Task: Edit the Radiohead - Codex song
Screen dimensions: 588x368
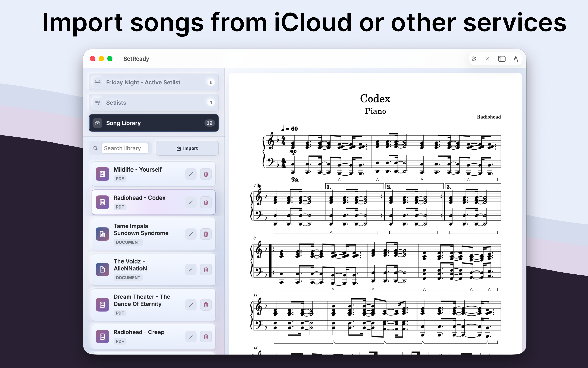Action: 191,202
